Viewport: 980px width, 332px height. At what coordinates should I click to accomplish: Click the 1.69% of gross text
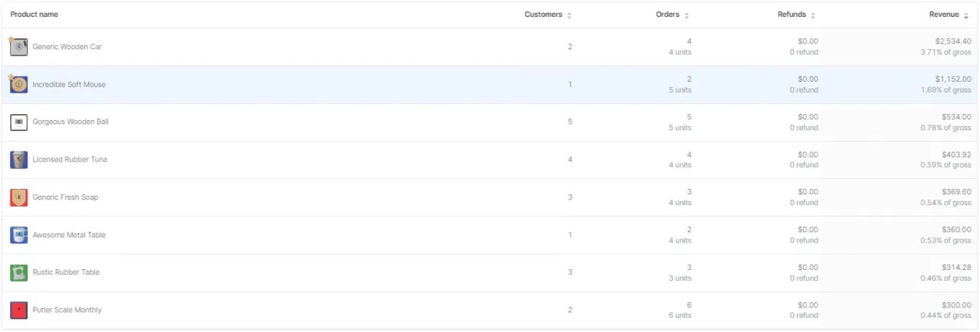tap(946, 90)
